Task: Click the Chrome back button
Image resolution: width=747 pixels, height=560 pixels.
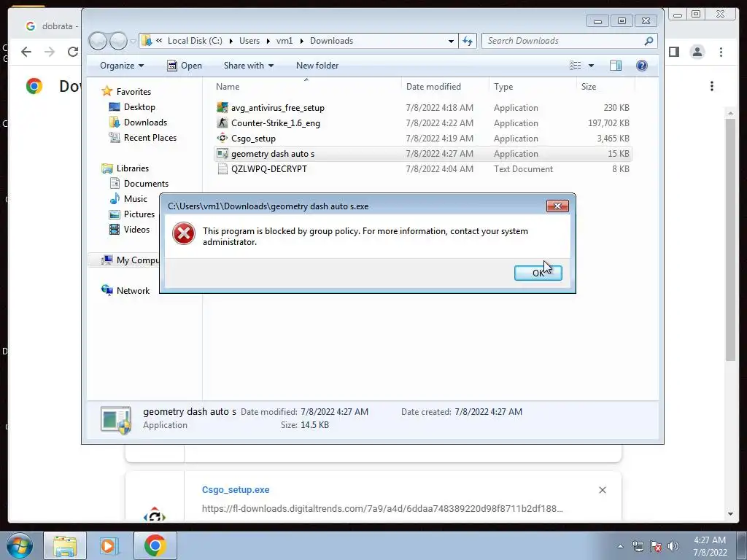Action: pyautogui.click(x=26, y=52)
